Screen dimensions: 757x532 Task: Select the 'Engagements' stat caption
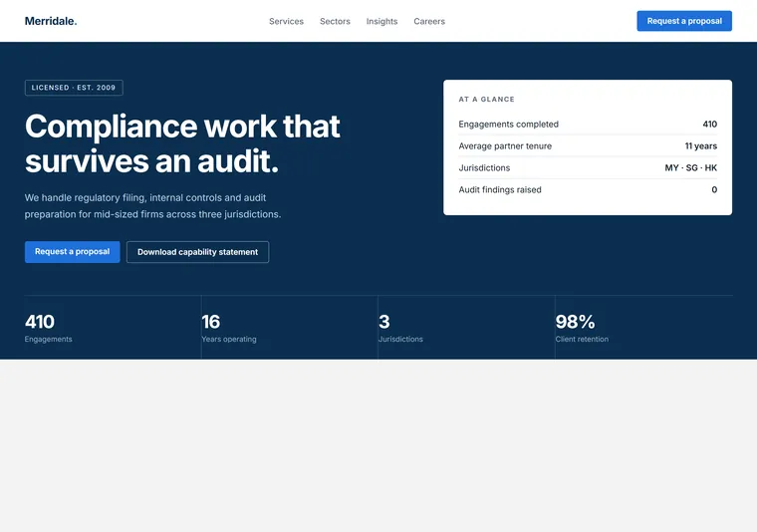click(48, 339)
